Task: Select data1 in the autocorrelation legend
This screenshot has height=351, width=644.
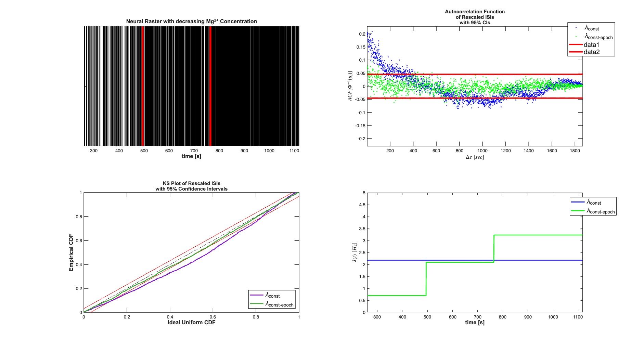Action: point(591,45)
